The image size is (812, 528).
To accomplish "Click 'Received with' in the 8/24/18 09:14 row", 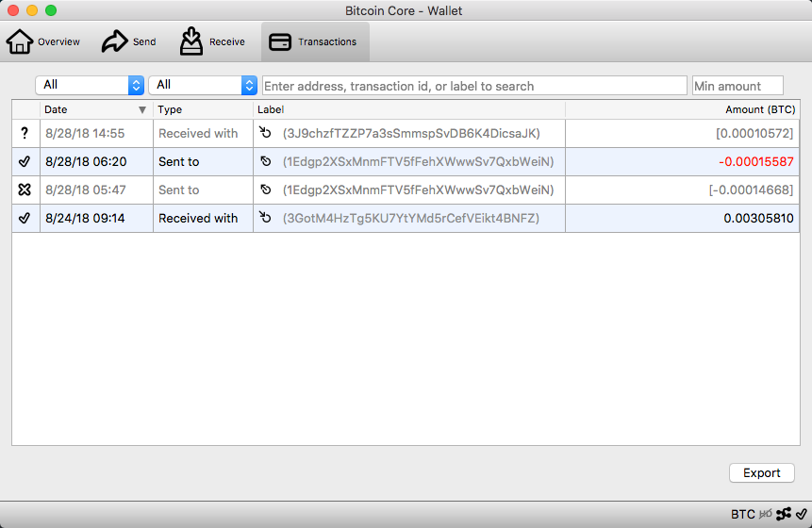I will [x=198, y=218].
